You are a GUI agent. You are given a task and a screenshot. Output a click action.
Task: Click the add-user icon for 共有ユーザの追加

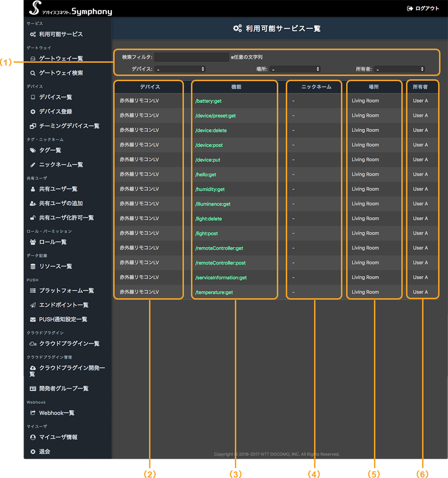click(33, 203)
